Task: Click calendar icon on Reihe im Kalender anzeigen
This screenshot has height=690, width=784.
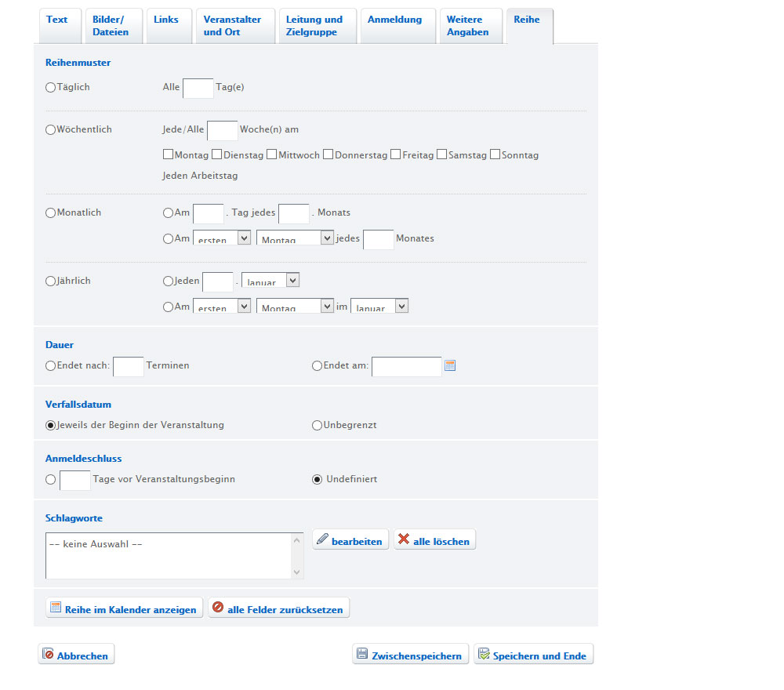Action: click(56, 608)
